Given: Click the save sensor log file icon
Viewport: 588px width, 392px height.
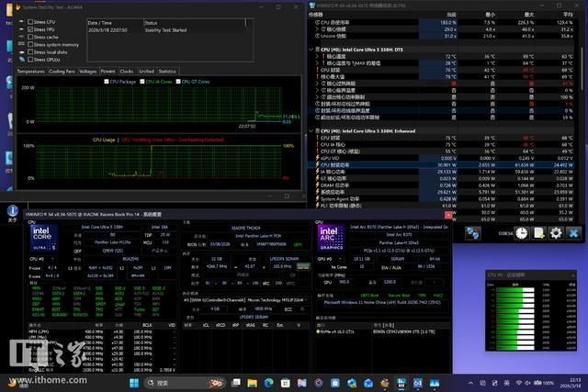Looking at the screenshot, I should (538, 233).
